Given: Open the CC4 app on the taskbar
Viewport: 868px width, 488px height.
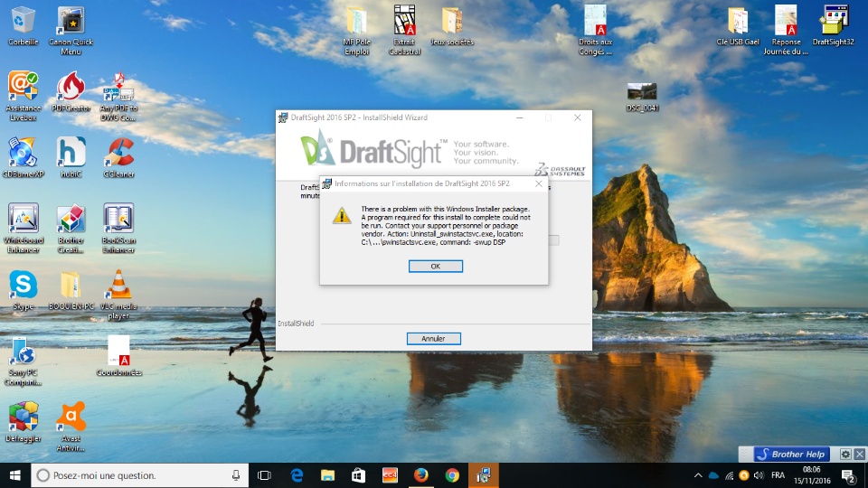Looking at the screenshot, I should tap(390, 475).
